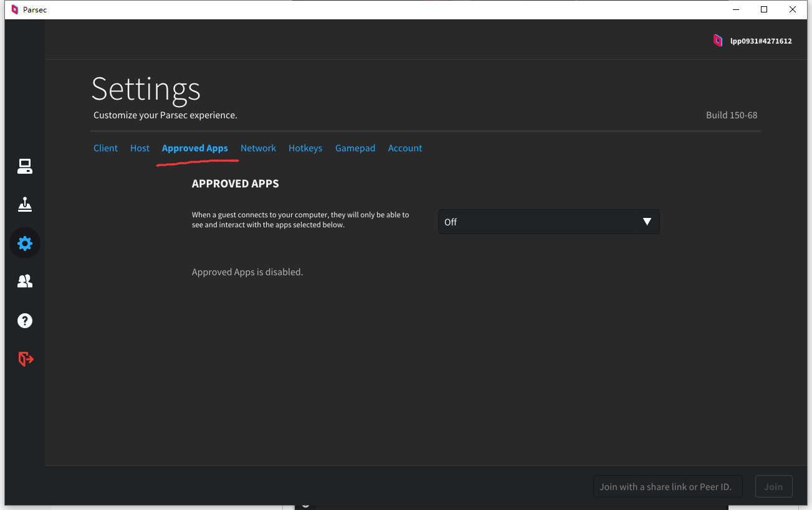Select the Settings gear icon in the sidebar
This screenshot has height=510, width=812.
(x=25, y=243)
